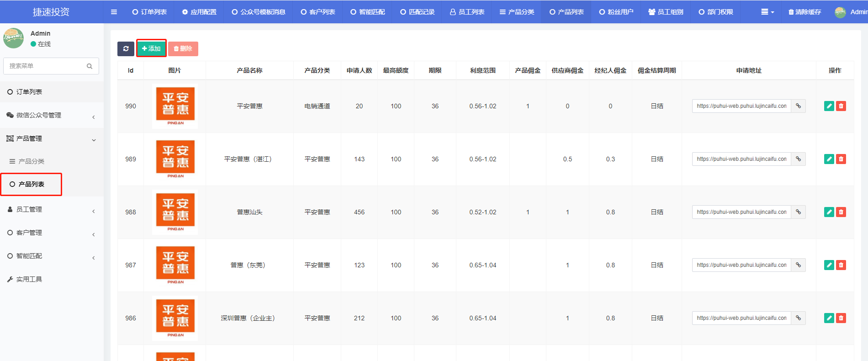The image size is (868, 361).
Task: Delete product row 986 with trash icon
Action: click(x=841, y=318)
